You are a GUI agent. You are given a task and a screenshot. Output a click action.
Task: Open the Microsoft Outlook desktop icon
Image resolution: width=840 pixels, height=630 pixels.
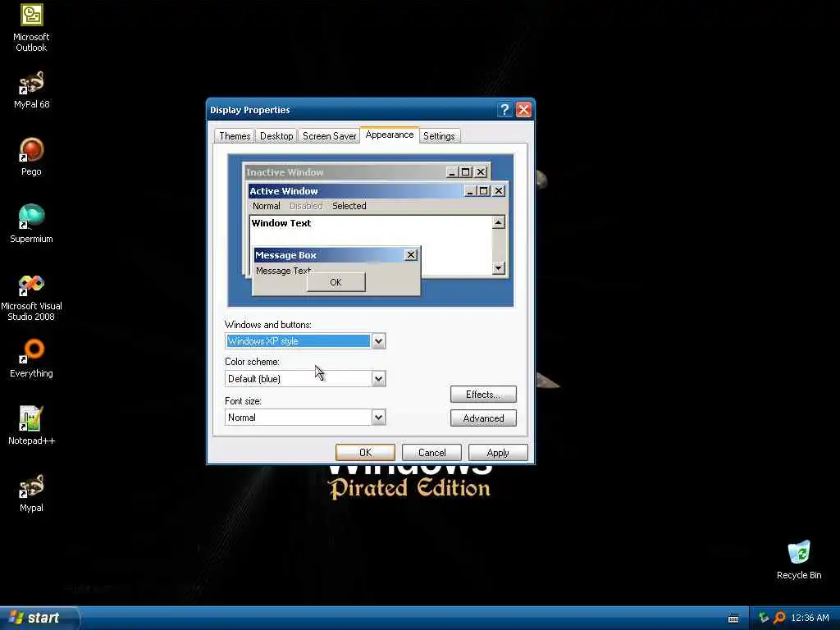(31, 28)
